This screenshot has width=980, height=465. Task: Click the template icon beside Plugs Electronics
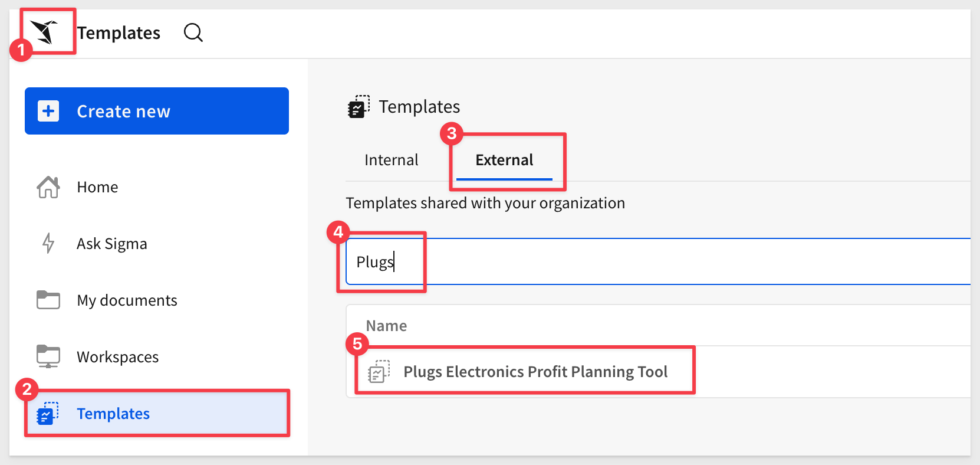click(379, 372)
